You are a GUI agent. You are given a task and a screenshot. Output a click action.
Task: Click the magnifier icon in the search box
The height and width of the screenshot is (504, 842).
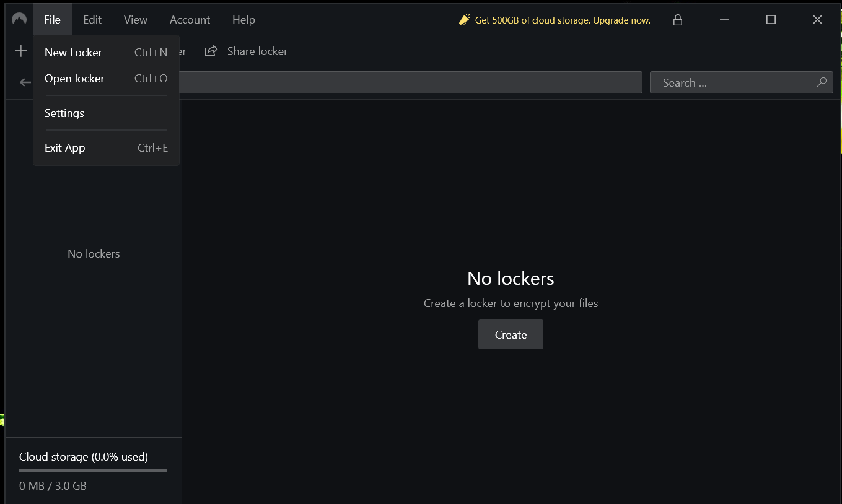822,82
